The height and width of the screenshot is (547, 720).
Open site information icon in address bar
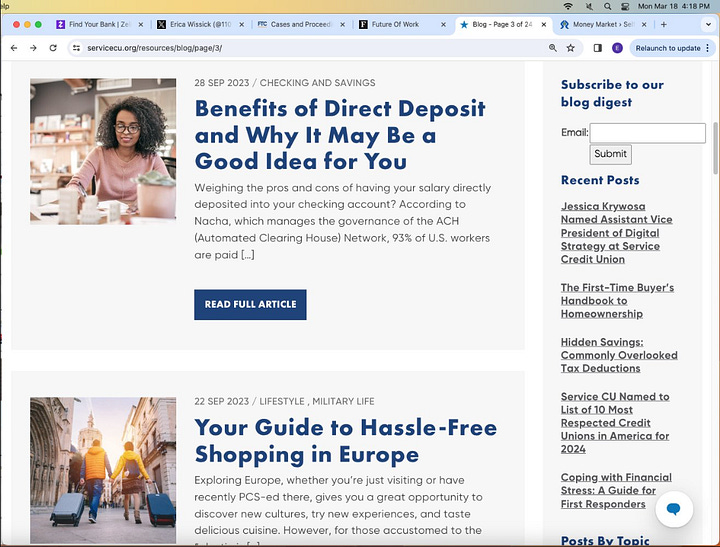coord(76,48)
